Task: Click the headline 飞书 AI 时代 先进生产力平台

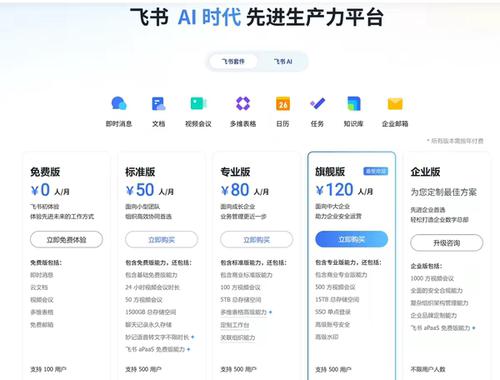Action: point(257,17)
